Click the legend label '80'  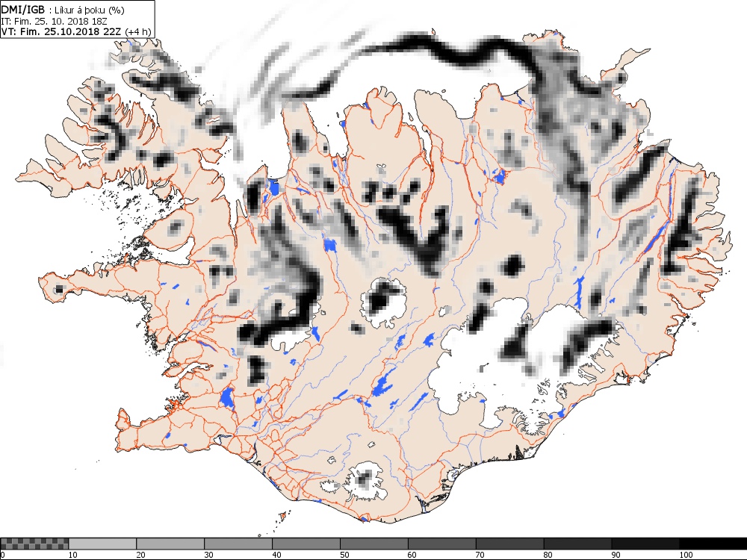click(x=548, y=555)
